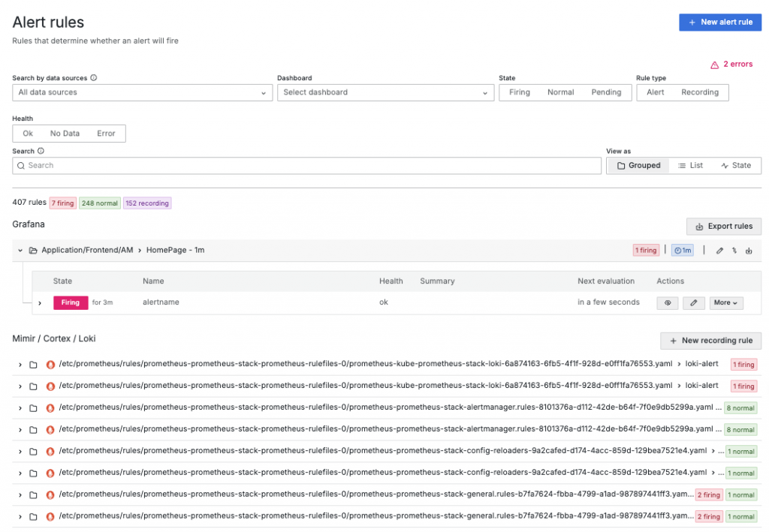Click the 248 normal summary badge
Image resolution: width=769 pixels, height=532 pixels.
[100, 203]
